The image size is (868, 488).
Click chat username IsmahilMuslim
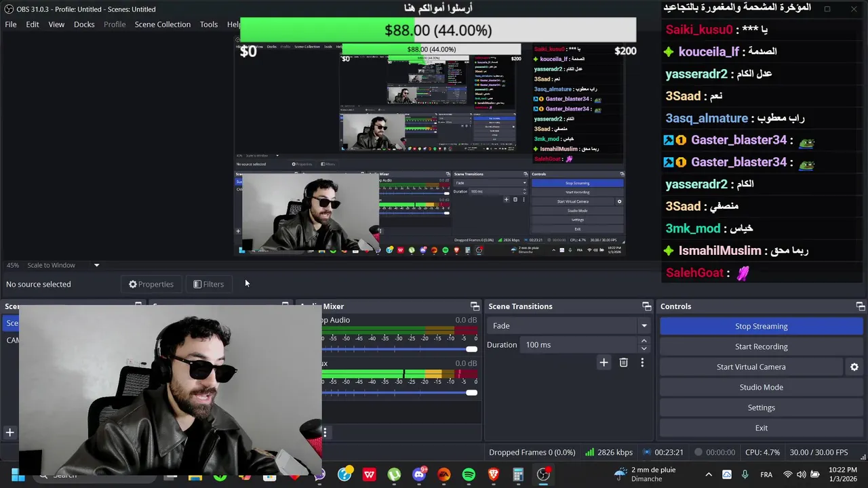tap(719, 250)
